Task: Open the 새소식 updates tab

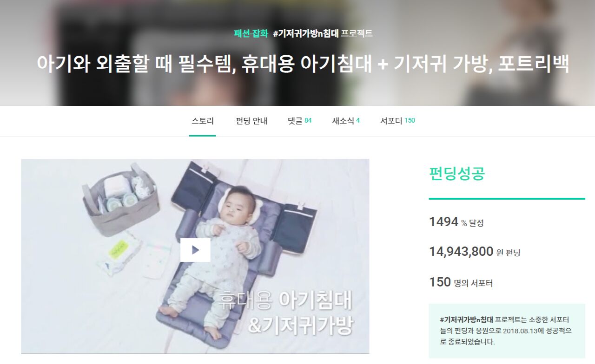Action: (346, 121)
